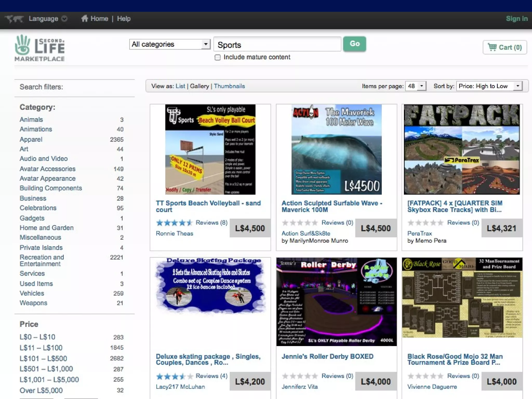
Task: Click the Sign in link
Action: coord(516,19)
